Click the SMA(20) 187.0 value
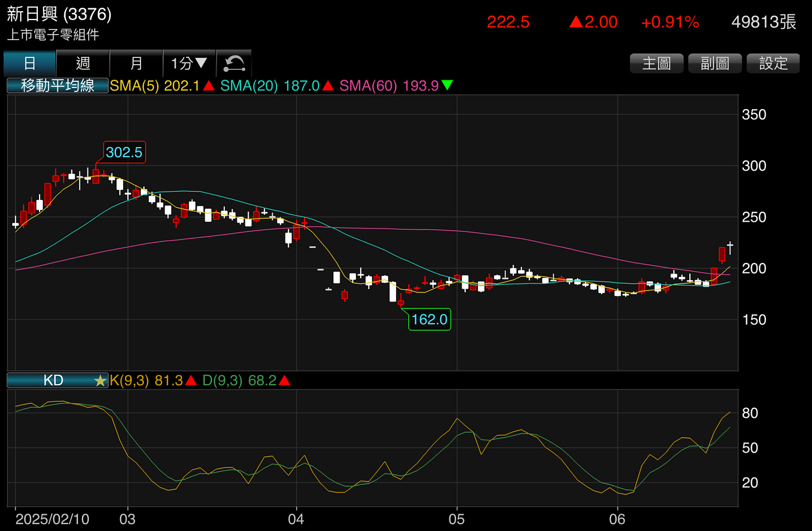Viewport: 812px width, 531px height. pyautogui.click(x=277, y=86)
